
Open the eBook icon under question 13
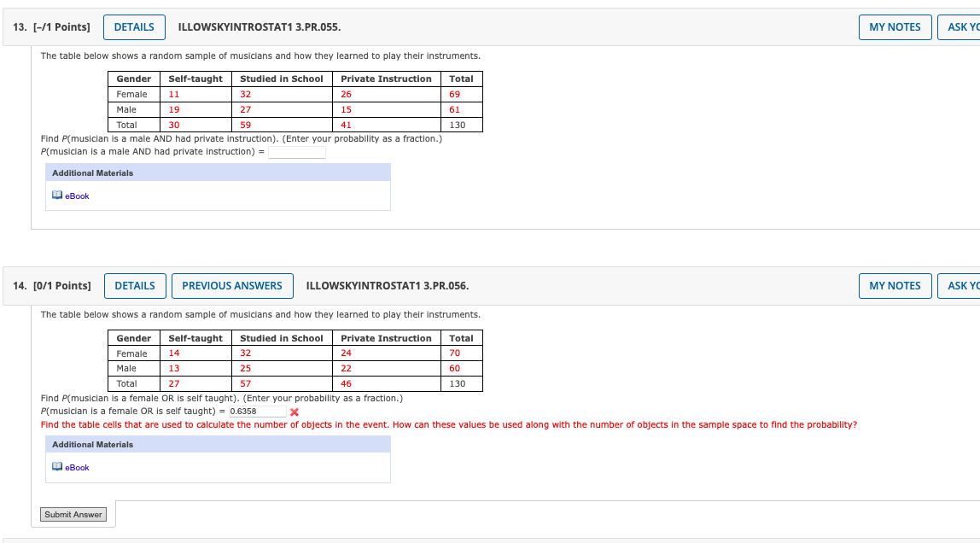pos(56,196)
